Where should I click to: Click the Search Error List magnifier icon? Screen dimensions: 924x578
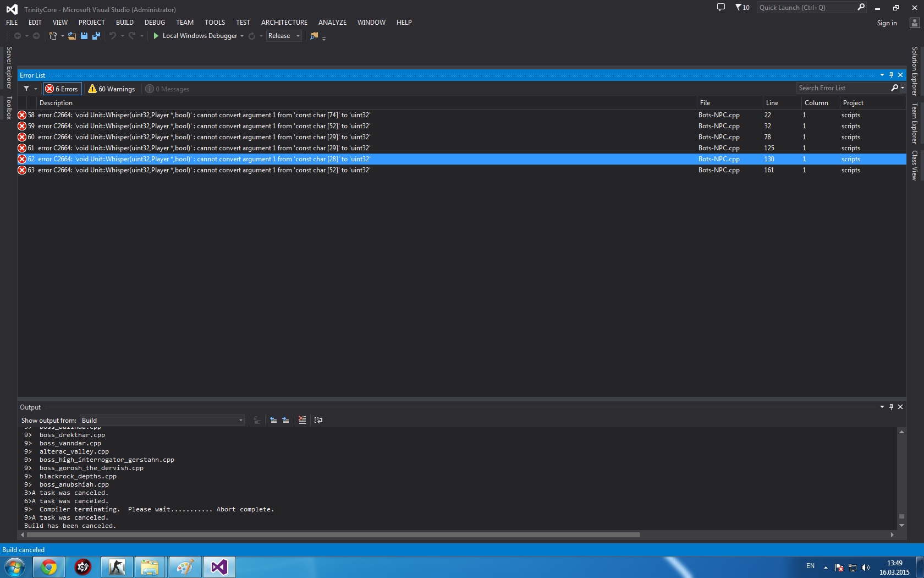click(x=894, y=88)
